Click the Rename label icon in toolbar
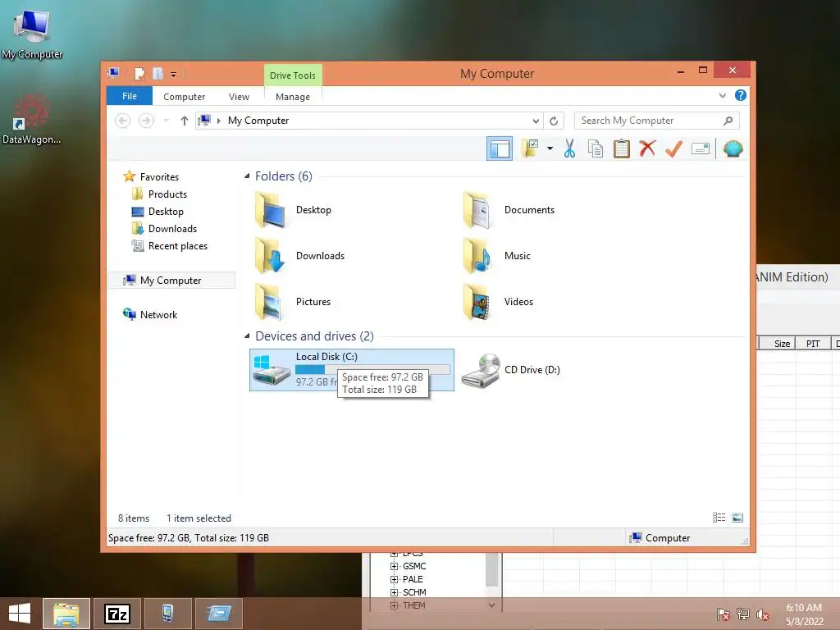The image size is (840, 630). tap(701, 148)
